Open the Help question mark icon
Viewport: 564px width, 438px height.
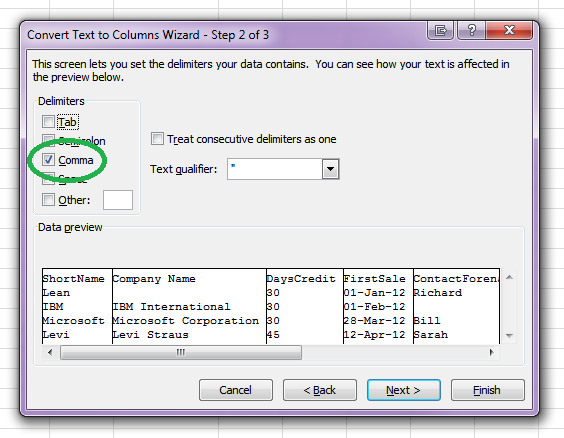point(471,30)
